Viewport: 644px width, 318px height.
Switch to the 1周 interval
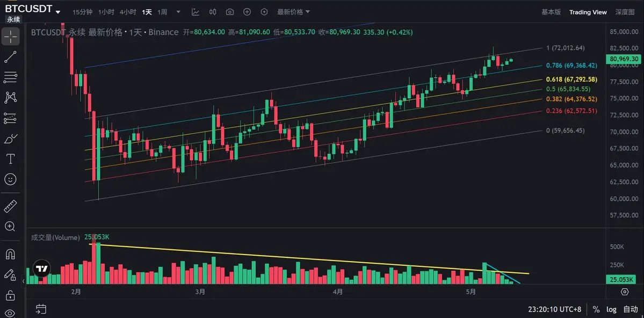(x=162, y=12)
